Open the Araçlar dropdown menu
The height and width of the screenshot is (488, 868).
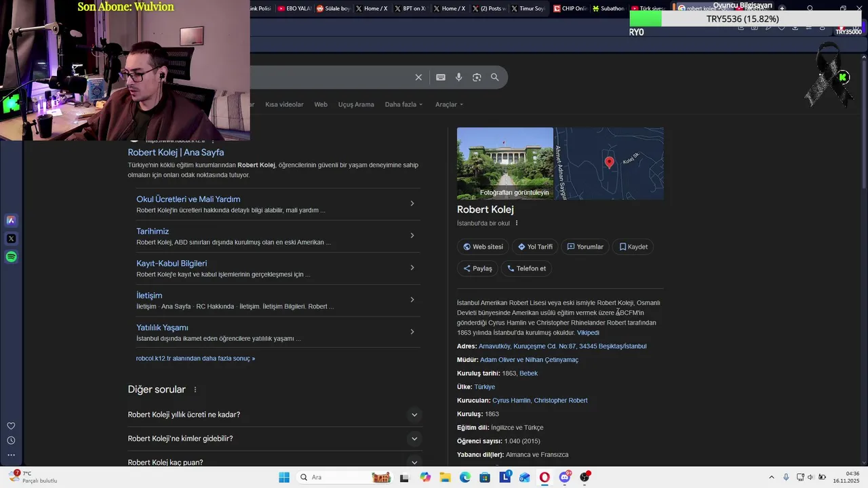click(x=449, y=104)
